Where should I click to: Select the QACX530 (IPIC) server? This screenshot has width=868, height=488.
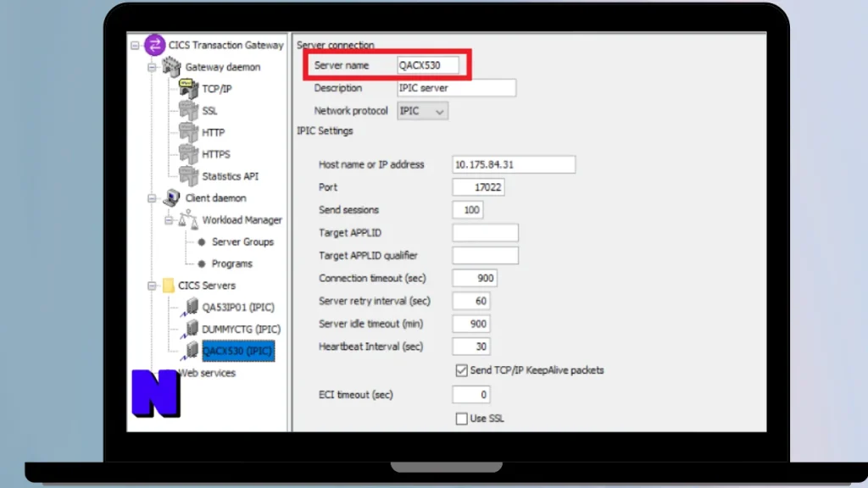[238, 351]
